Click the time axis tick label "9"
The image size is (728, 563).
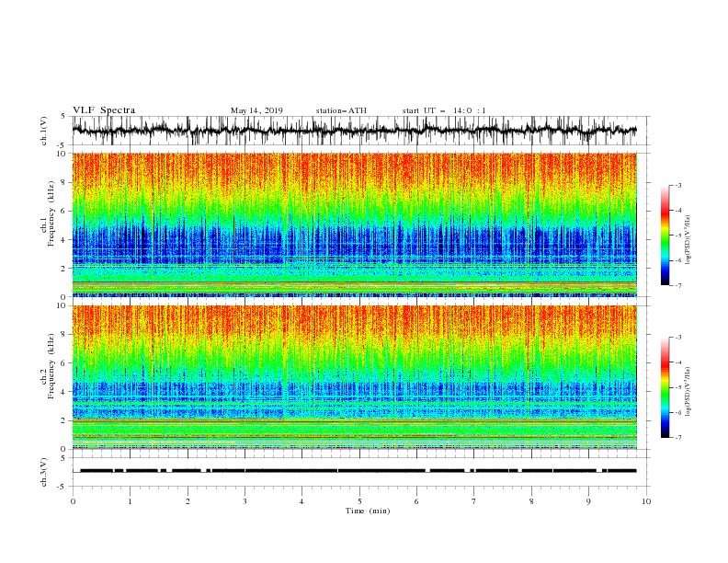(x=588, y=501)
